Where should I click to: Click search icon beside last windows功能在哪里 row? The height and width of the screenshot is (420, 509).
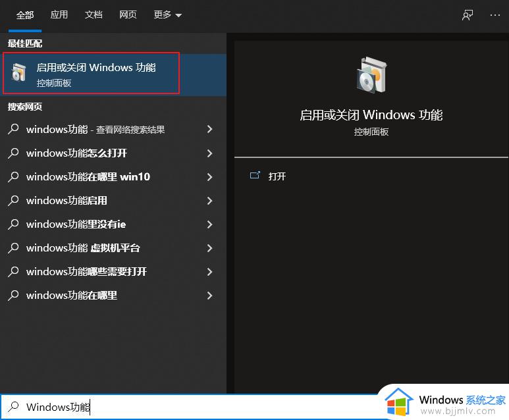pos(13,295)
